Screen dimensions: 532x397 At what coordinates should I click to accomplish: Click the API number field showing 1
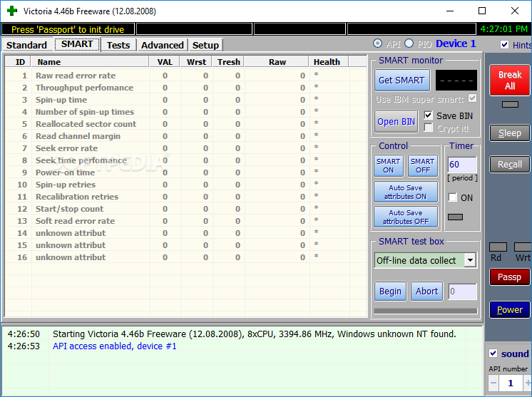(511, 383)
